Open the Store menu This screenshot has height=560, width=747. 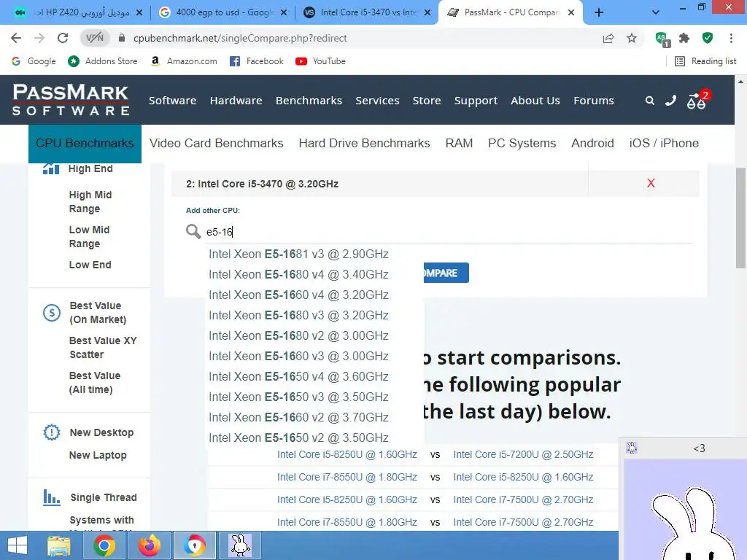426,101
